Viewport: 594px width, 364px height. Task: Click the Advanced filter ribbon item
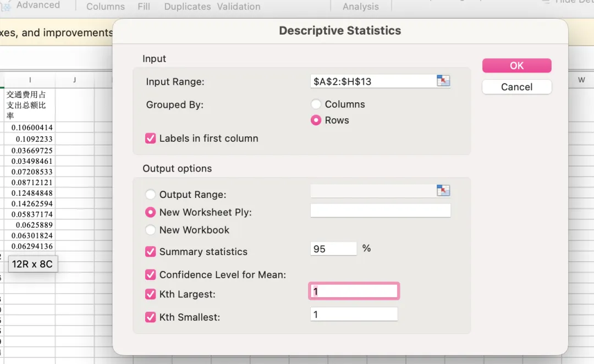coord(37,5)
